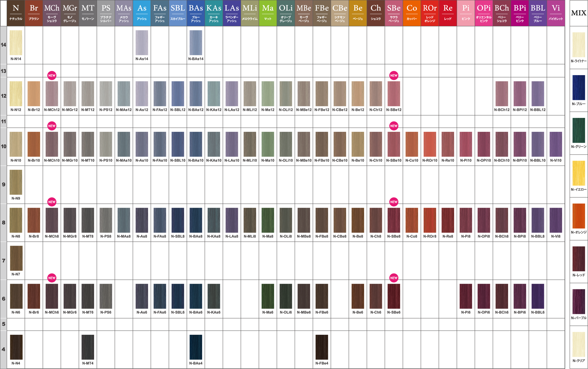Screen dimensions: 588x369
Task: Click the NEW badge above N-MCh12
Action: 52,75
